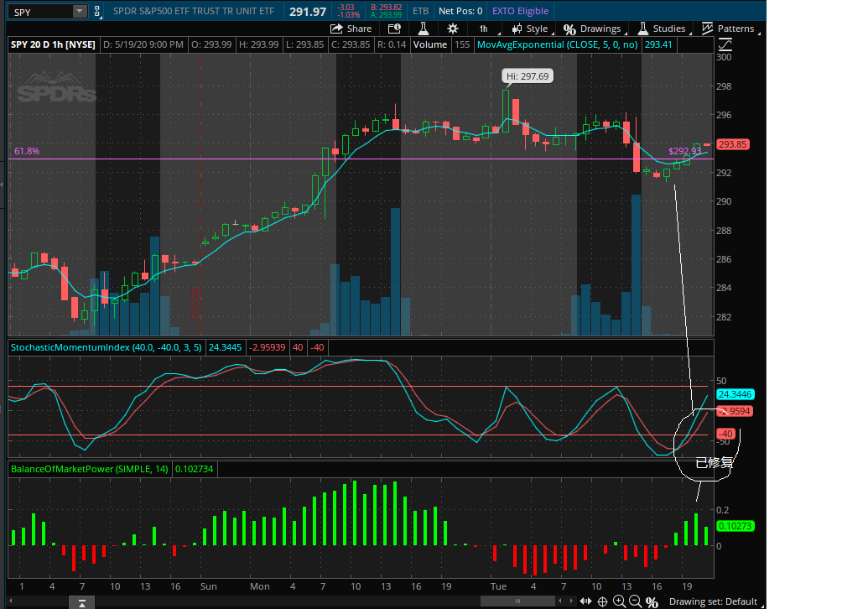Open chart settings gear icon
The width and height of the screenshot is (868, 609).
coord(452,29)
